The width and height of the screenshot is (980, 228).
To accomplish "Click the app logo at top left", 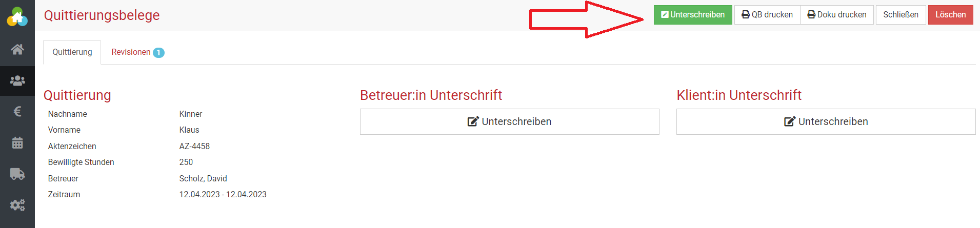I will click(17, 17).
